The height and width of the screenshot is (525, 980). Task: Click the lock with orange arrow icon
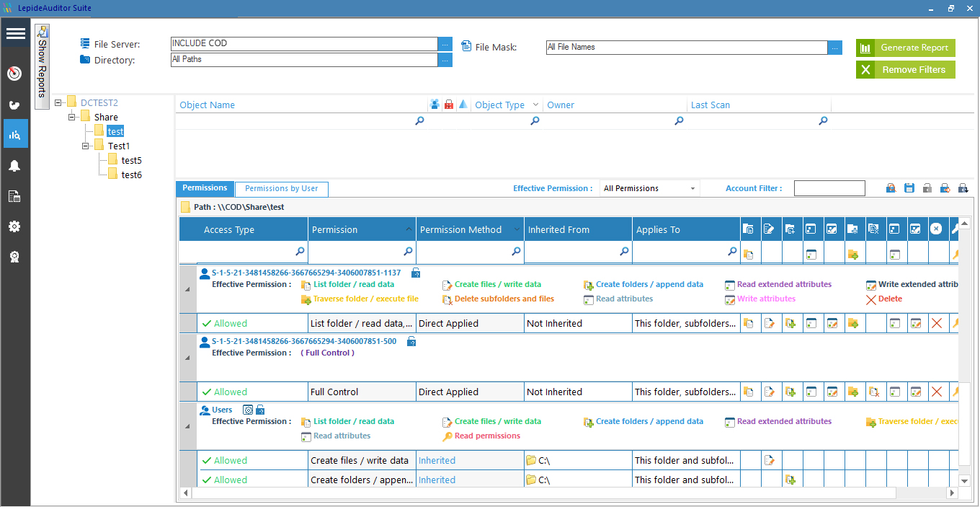(945, 188)
